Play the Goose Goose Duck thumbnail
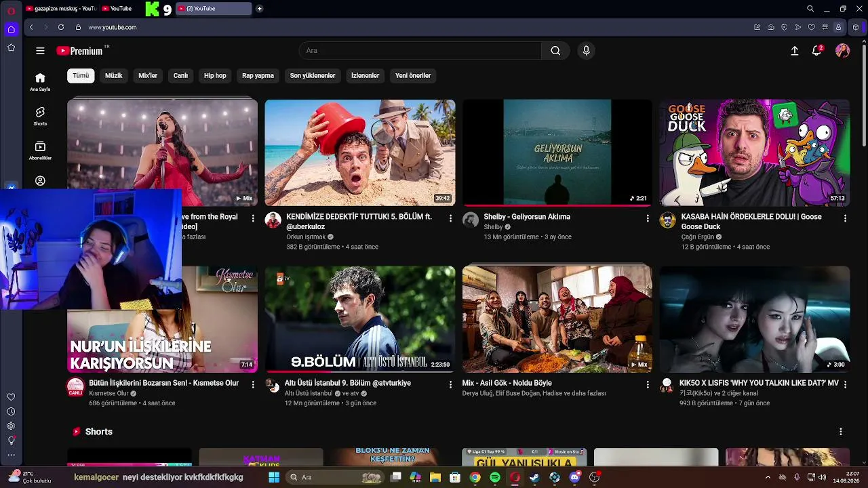This screenshot has width=868, height=488. click(754, 152)
